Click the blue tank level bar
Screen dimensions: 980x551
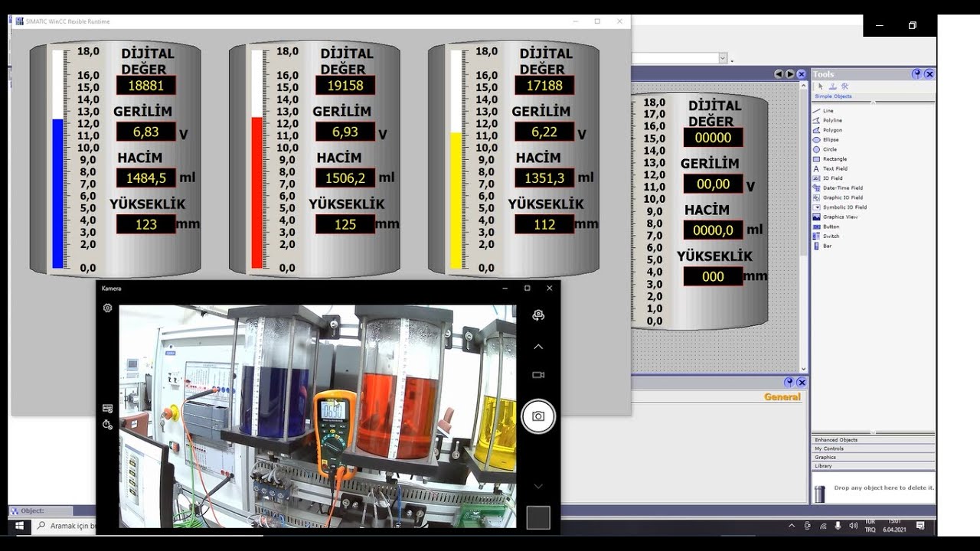pos(57,159)
